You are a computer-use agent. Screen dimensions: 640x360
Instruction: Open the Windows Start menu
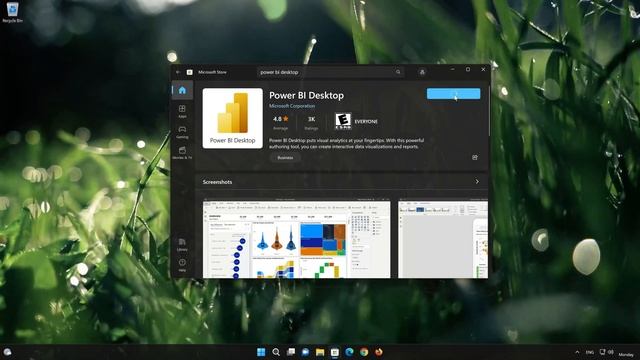261,352
